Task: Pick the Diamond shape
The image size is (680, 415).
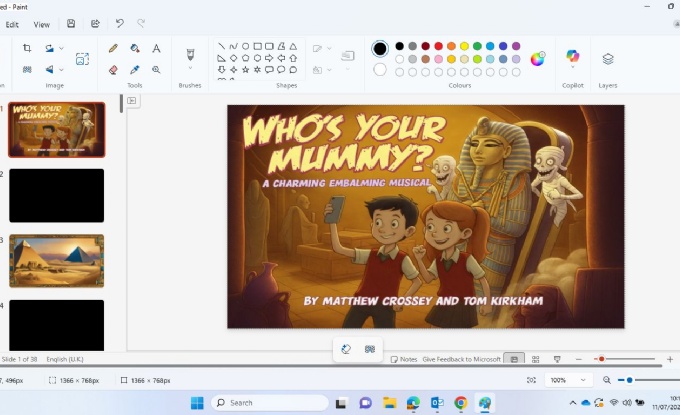Action: (x=233, y=58)
